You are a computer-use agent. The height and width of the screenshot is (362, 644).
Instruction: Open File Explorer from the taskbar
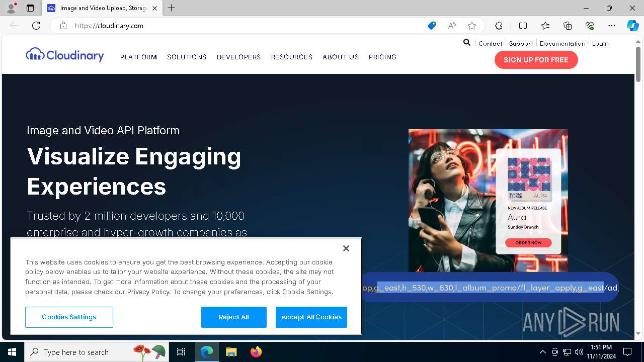231,352
